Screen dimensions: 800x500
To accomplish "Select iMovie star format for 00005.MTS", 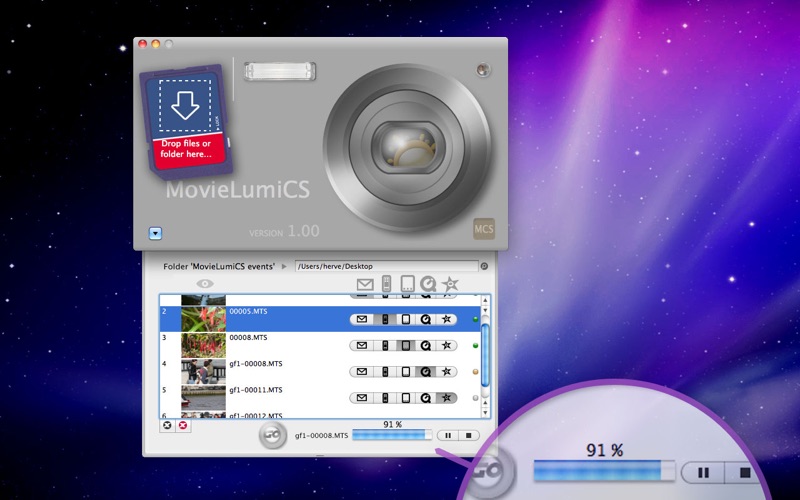I will [x=446, y=319].
